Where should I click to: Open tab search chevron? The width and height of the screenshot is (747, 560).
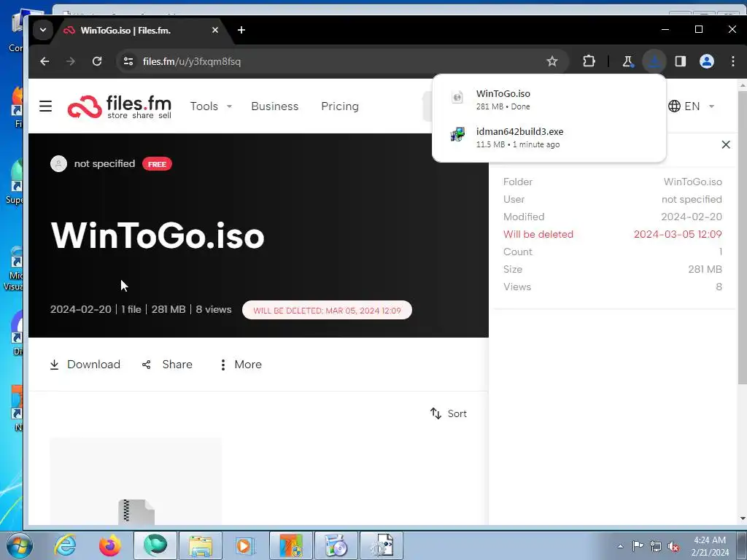pyautogui.click(x=43, y=30)
